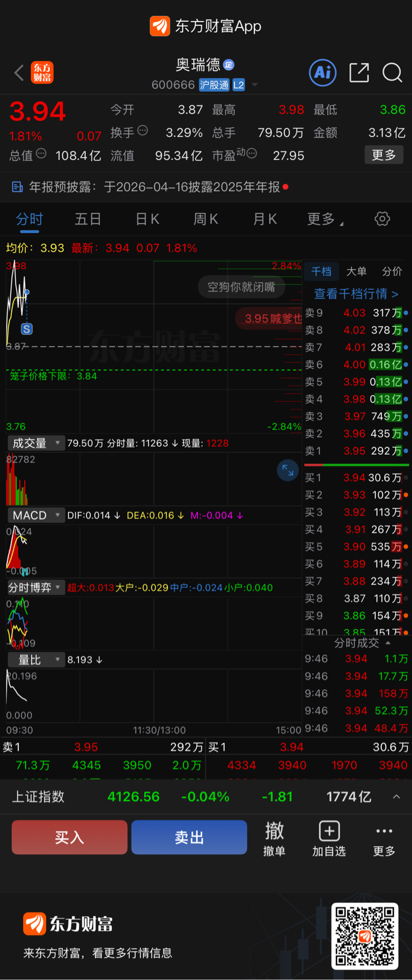The height and width of the screenshot is (980, 412).
Task: Tap 卖1 row at 3.95 in order book
Action: click(x=357, y=451)
